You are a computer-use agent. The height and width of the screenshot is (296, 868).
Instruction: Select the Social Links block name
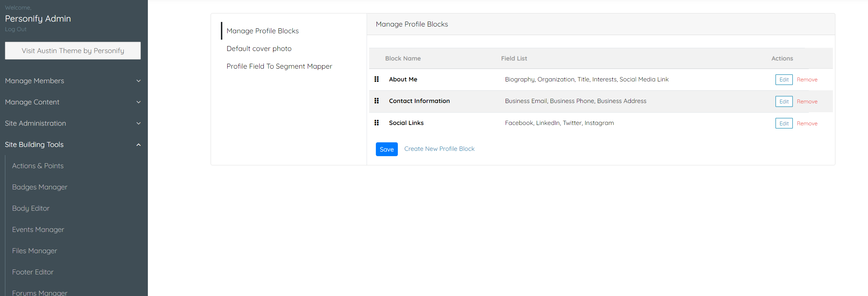coord(406,123)
